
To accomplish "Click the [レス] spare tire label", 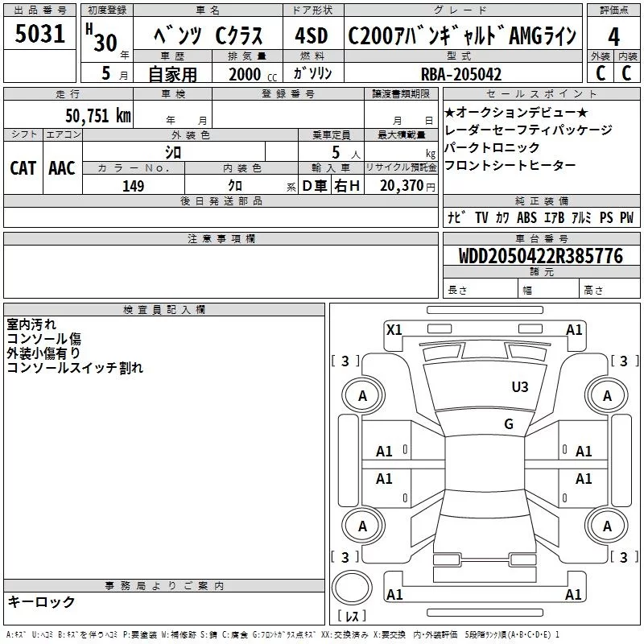I will (352, 616).
